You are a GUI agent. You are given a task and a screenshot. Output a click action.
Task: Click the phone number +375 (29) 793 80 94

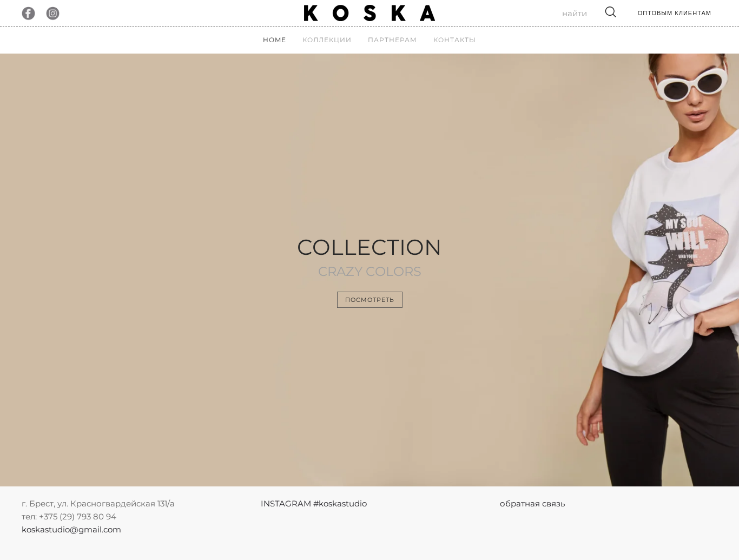pos(77,517)
